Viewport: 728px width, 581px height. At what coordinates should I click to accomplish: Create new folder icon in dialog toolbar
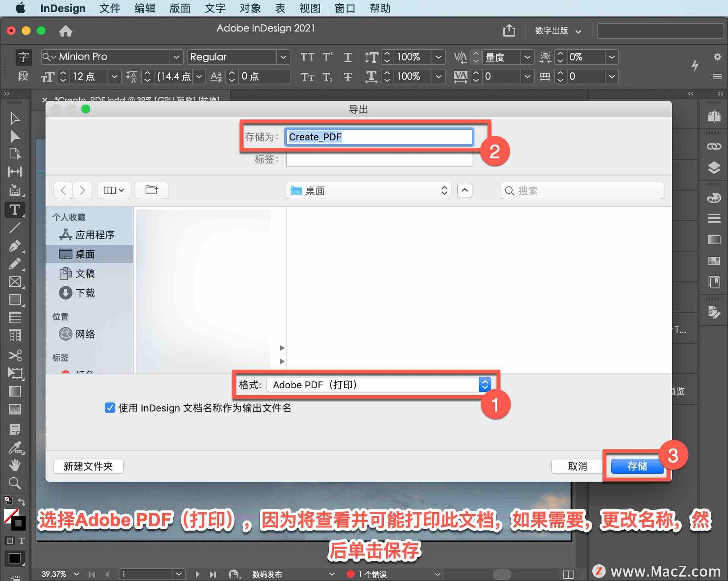[x=152, y=190]
